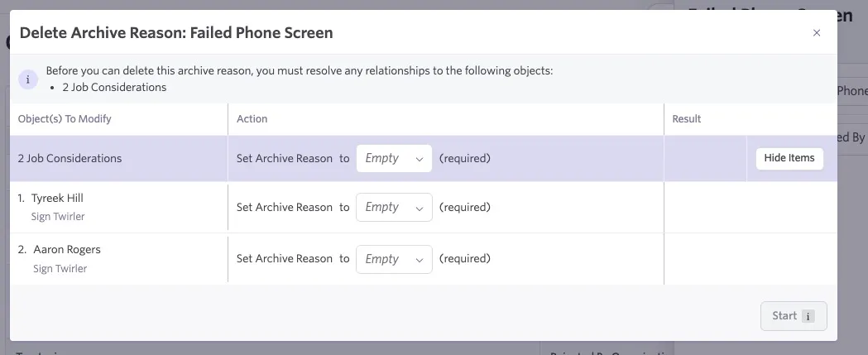Click the Result column header
The width and height of the screenshot is (868, 355).
point(687,119)
